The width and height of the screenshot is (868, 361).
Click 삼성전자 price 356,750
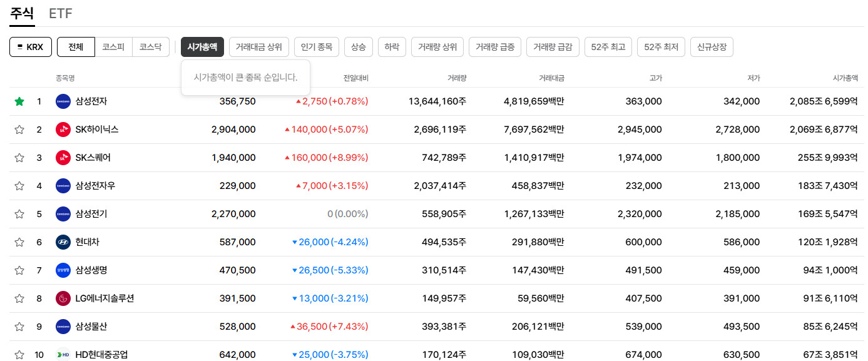point(238,101)
